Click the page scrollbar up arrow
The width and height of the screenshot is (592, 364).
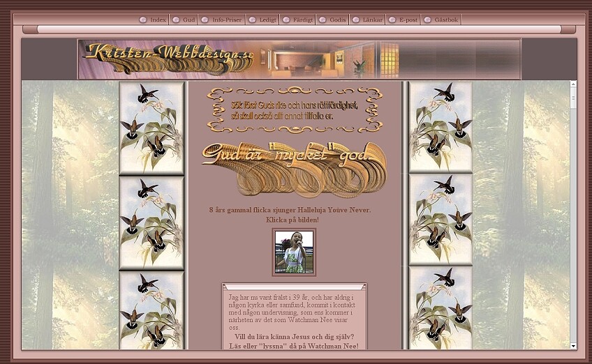tap(573, 85)
